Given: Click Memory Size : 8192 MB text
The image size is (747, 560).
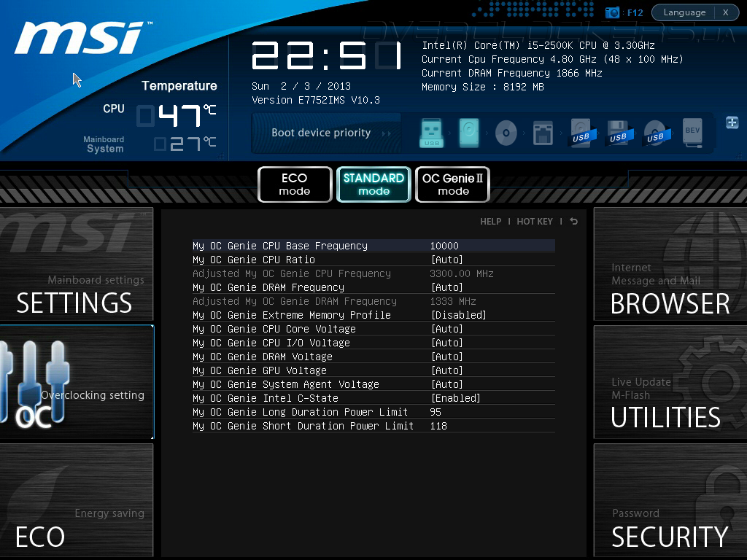Looking at the screenshot, I should (x=483, y=87).
